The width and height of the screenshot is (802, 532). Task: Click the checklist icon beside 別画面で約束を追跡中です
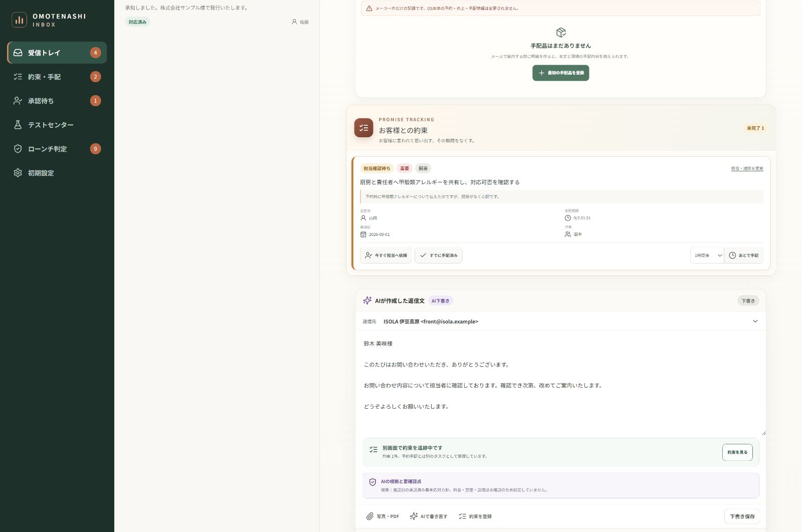point(373,450)
